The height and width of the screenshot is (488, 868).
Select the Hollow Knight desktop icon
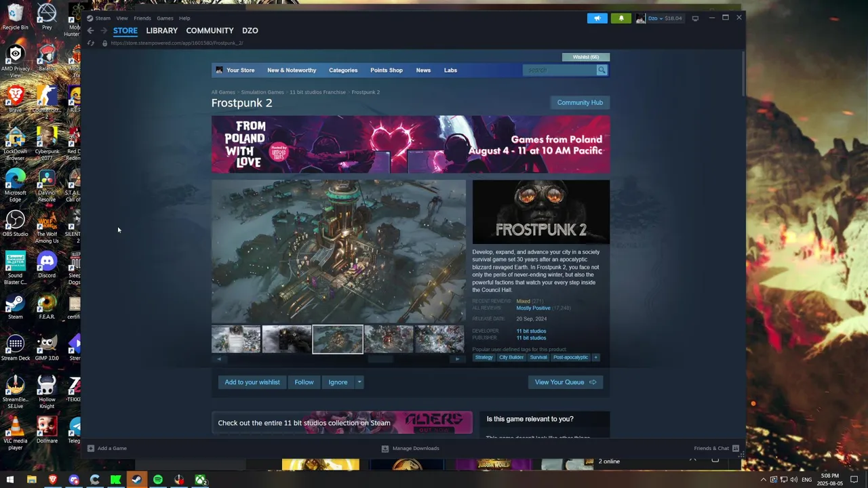click(x=47, y=392)
